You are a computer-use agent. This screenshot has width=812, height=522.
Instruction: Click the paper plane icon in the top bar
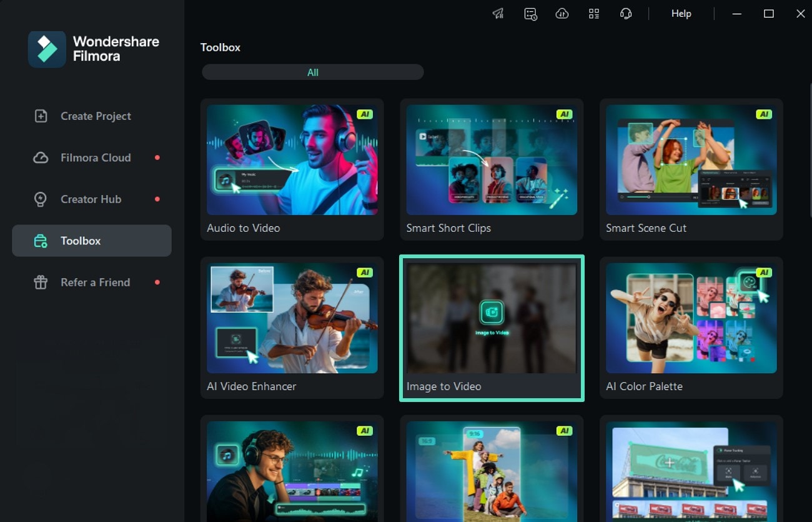coord(498,14)
